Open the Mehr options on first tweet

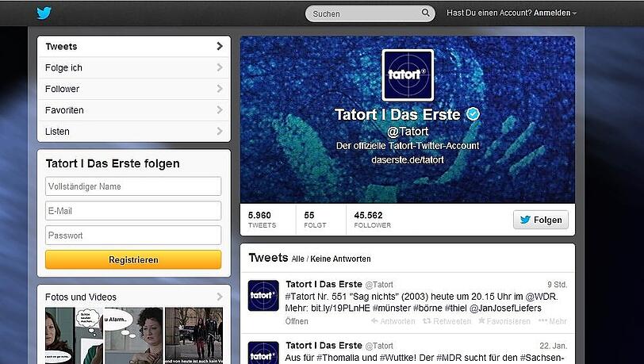(553, 321)
